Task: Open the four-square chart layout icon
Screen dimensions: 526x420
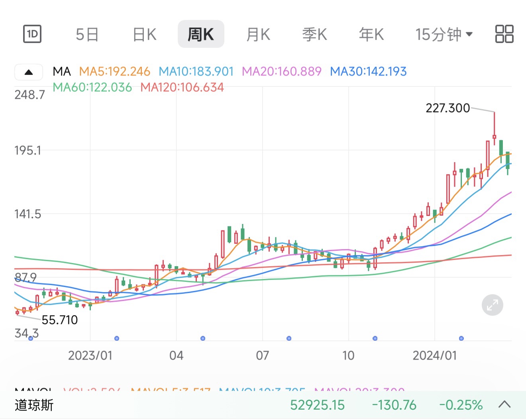Action: pyautogui.click(x=504, y=34)
